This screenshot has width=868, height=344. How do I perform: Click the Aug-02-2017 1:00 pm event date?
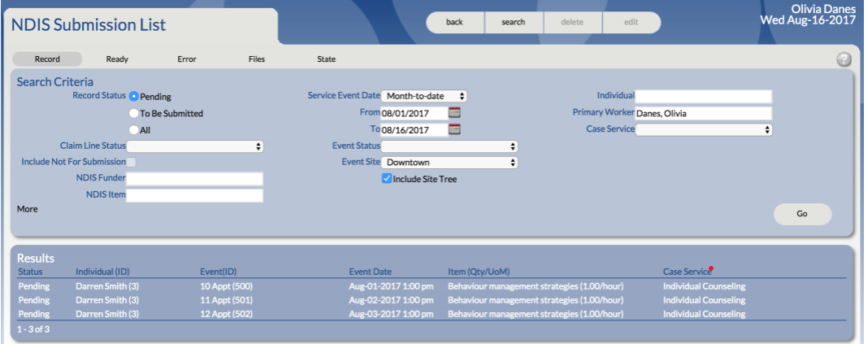391,300
